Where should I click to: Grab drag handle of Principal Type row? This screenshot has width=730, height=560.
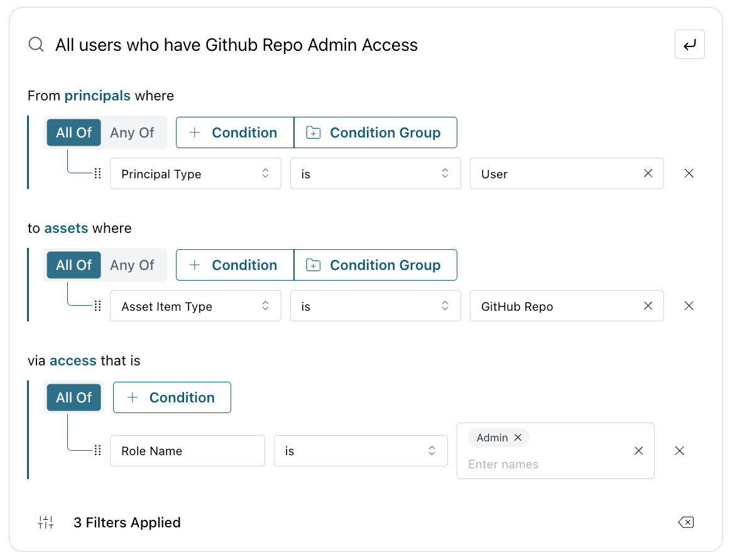tap(98, 173)
